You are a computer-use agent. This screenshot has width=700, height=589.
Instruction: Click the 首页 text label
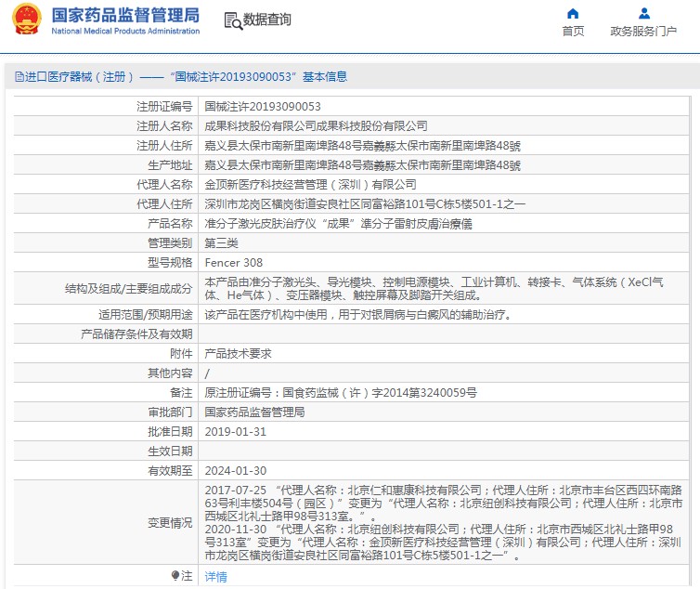point(573,32)
